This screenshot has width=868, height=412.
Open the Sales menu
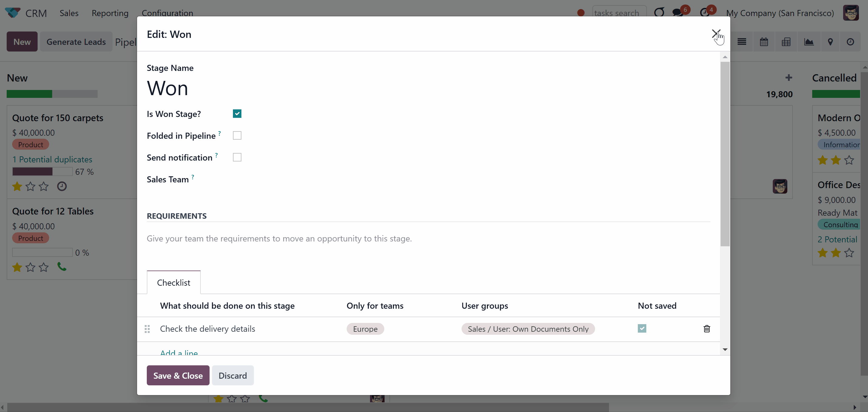(69, 13)
